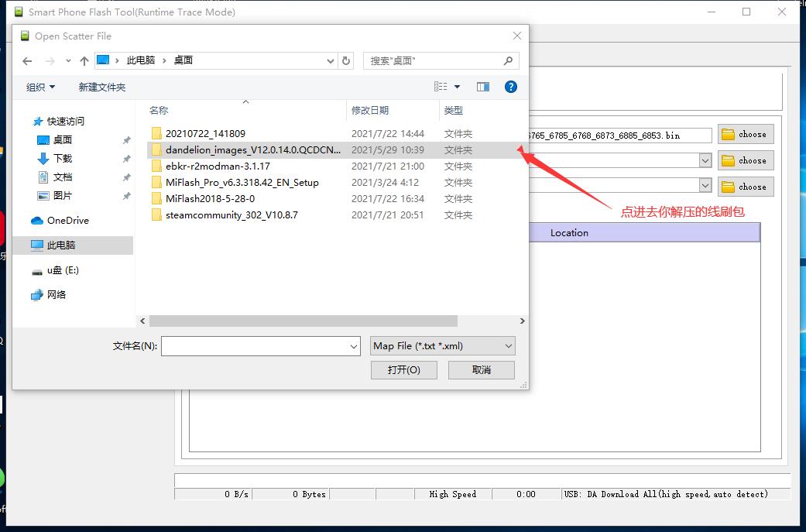
Task: Click folder icon of MiFlash2018-5-28-0
Action: [156, 198]
